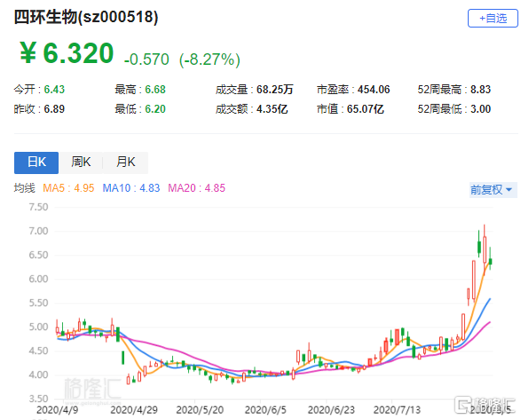Click the 2020/6/5 date axis label

coord(265,409)
